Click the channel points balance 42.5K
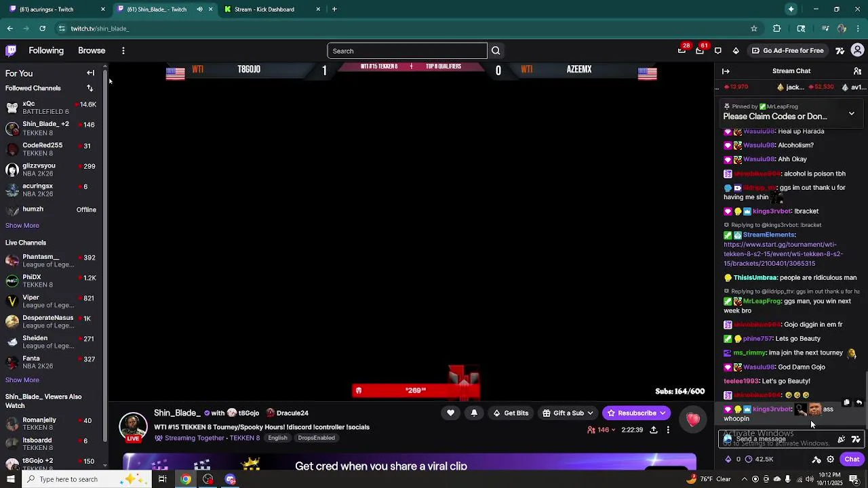This screenshot has height=488, width=868. pos(759,460)
